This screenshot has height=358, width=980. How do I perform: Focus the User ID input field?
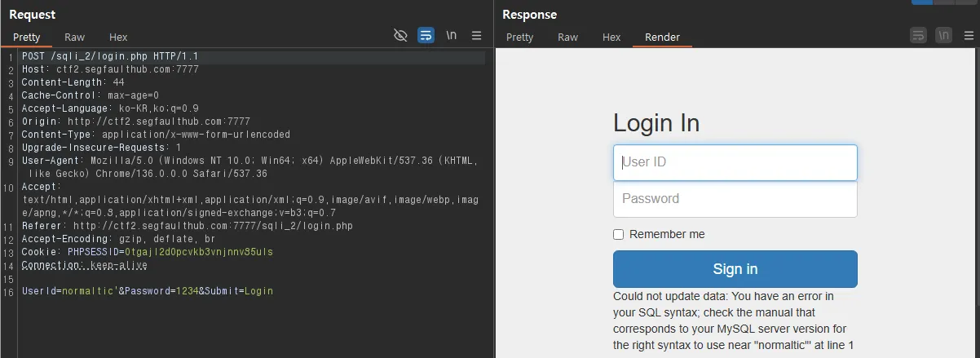735,162
